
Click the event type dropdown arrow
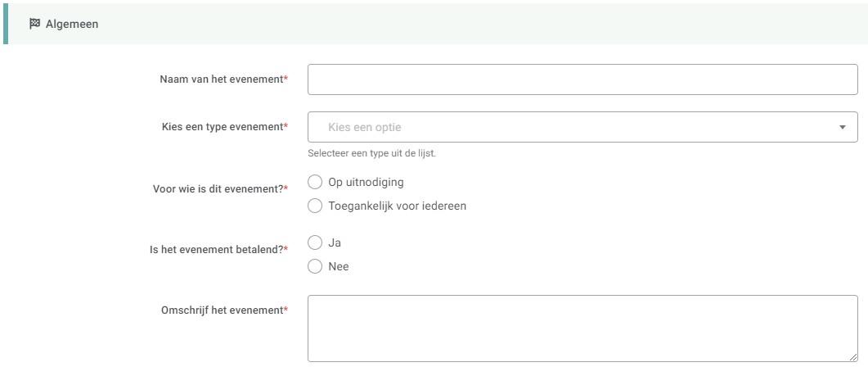point(843,127)
